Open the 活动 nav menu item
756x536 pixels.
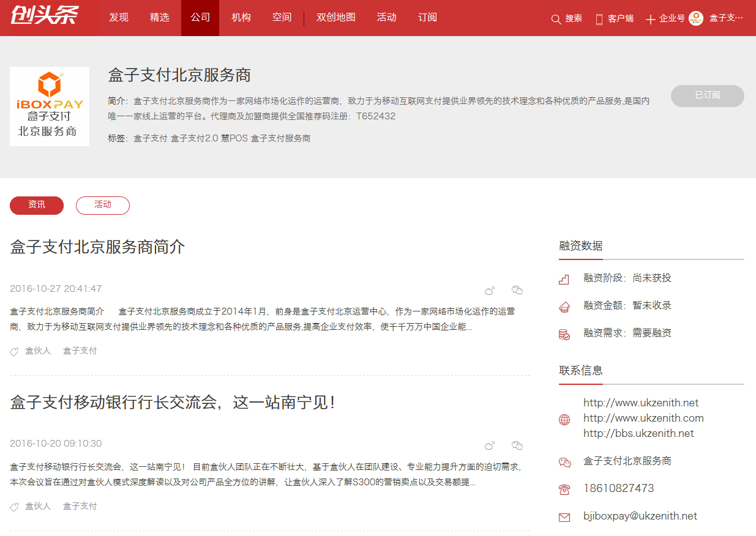point(387,18)
